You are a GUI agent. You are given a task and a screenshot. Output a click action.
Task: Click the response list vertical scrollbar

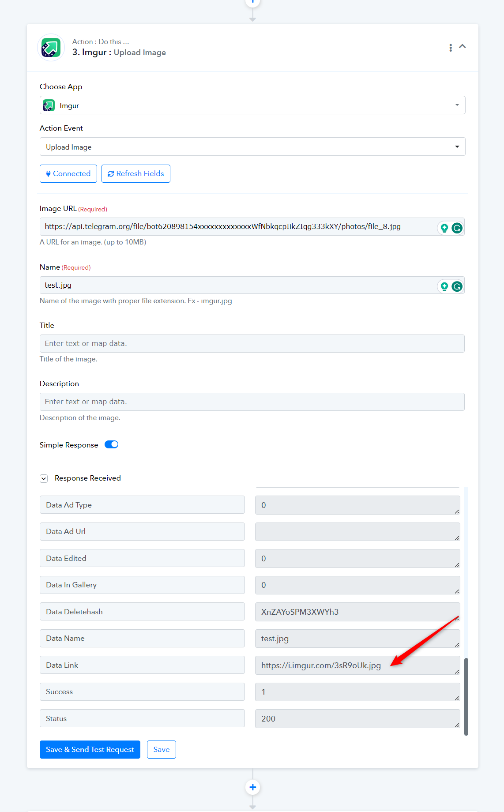(x=466, y=696)
